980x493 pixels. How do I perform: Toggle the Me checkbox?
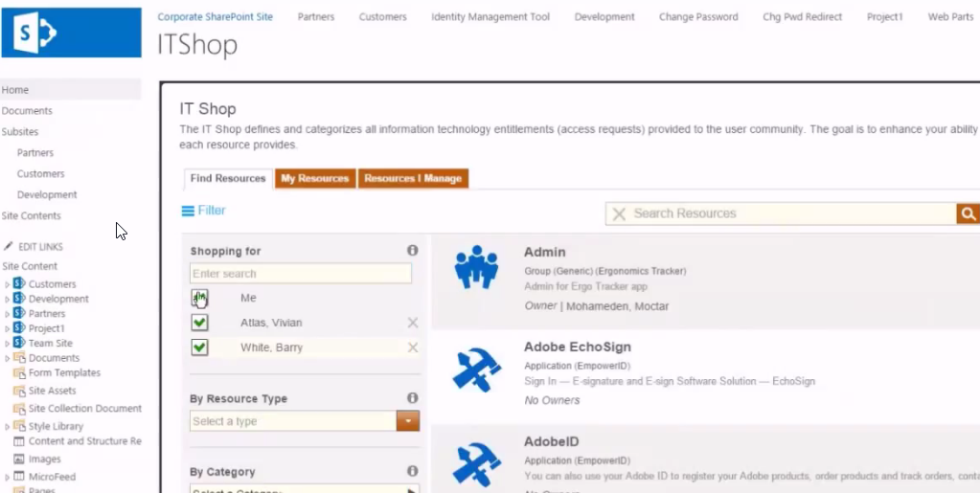coord(199,298)
